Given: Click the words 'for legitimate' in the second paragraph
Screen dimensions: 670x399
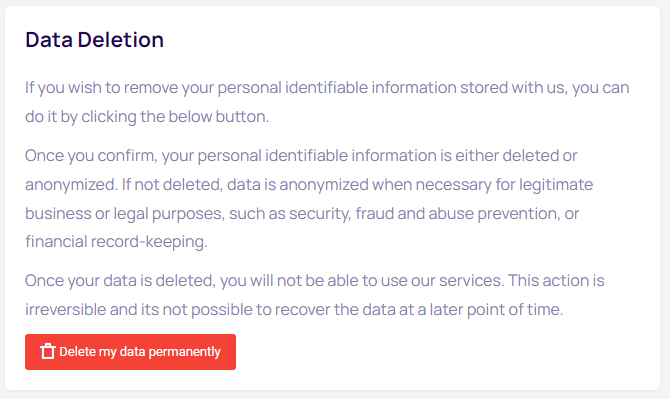Looking at the screenshot, I should coord(544,185).
